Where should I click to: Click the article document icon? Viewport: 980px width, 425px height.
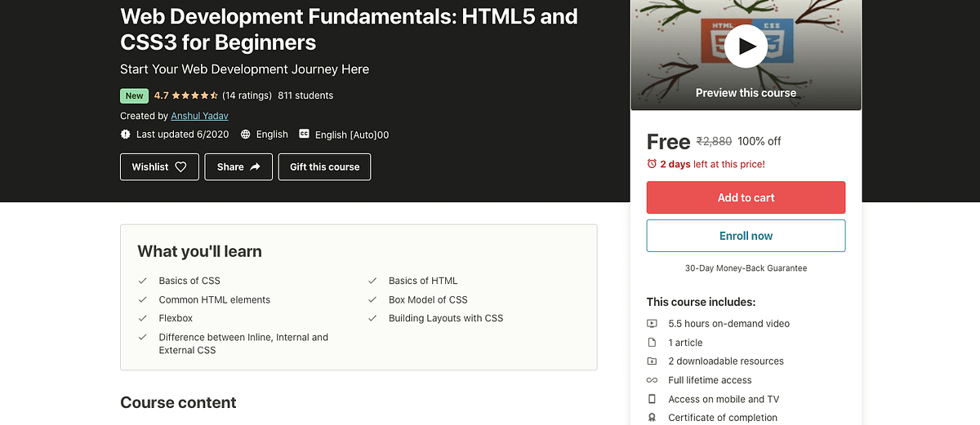(x=652, y=343)
